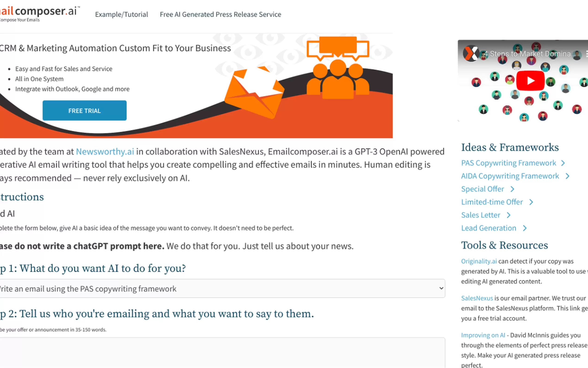This screenshot has width=588, height=368.
Task: Play the embedded YouTube video
Action: pos(530,81)
